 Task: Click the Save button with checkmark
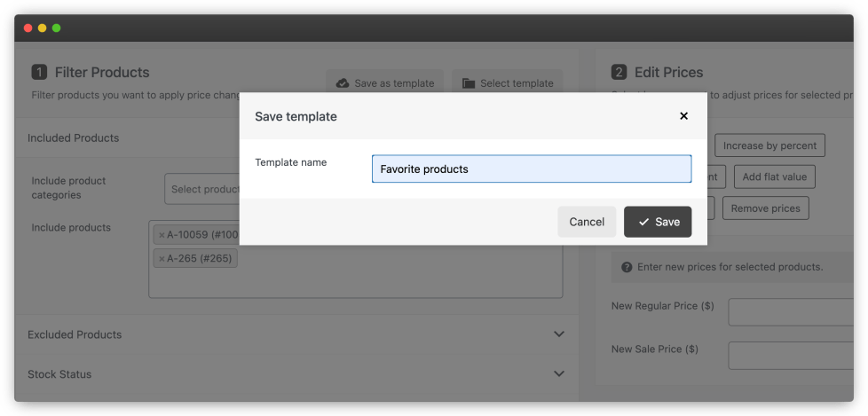coord(658,222)
